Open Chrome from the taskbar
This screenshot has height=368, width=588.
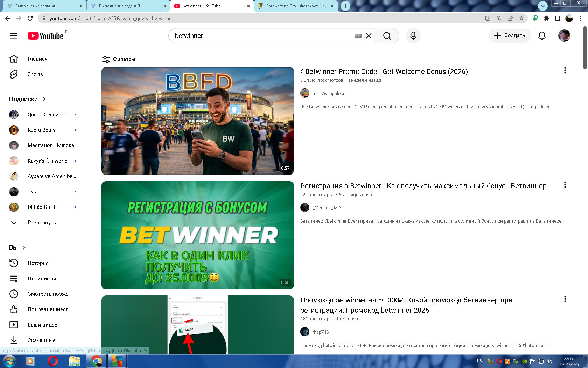96,361
